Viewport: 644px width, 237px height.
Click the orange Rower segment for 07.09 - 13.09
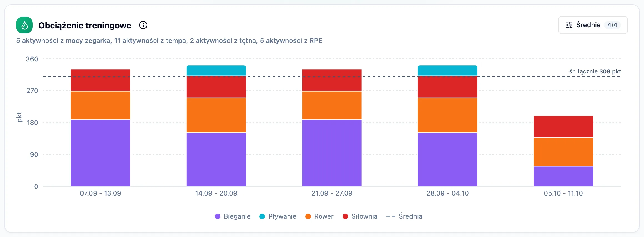pos(100,105)
